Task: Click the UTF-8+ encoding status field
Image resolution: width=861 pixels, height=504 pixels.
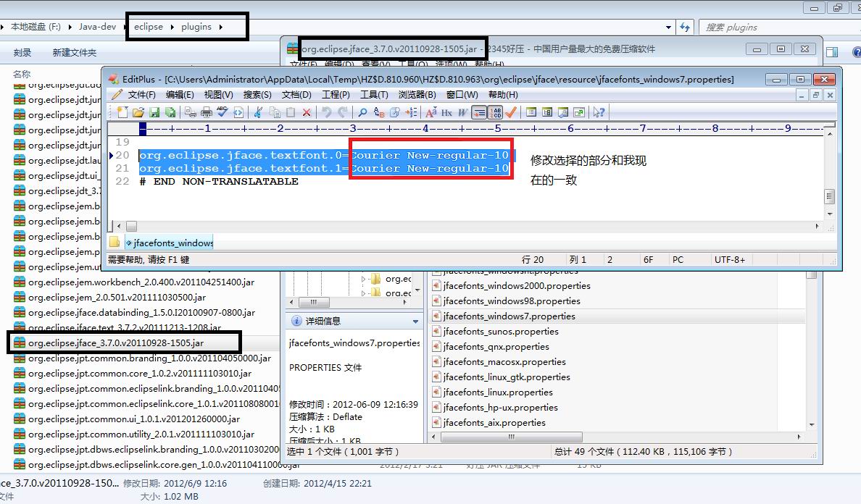Action: click(x=730, y=259)
